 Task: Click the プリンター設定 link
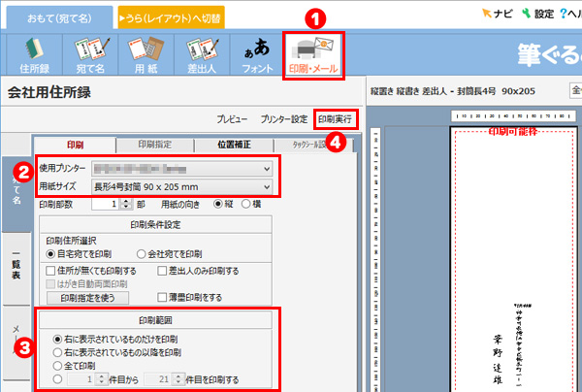point(283,118)
